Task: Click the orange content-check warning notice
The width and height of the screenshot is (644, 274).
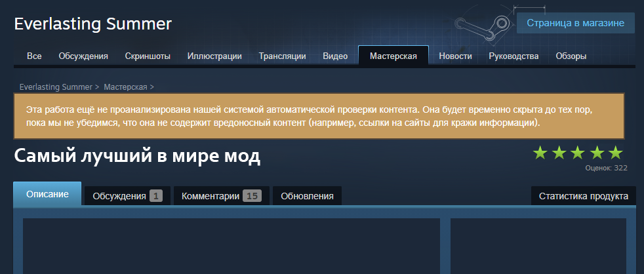Action: click(x=319, y=116)
